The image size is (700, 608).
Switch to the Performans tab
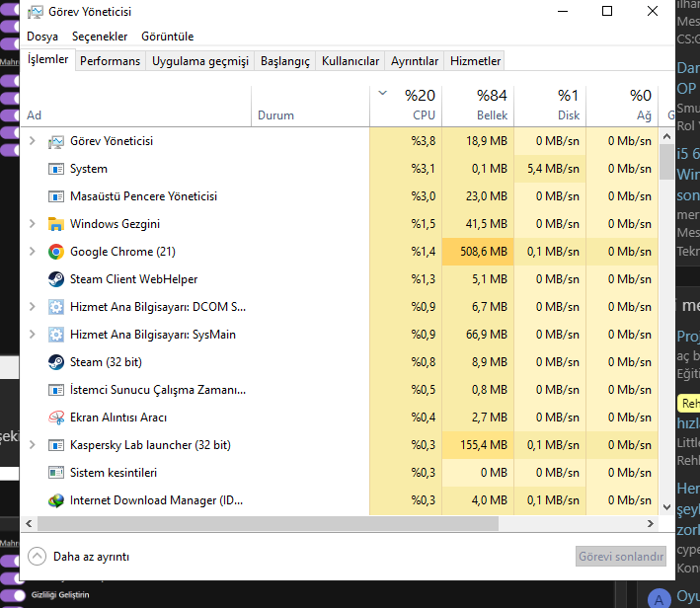pos(110,61)
